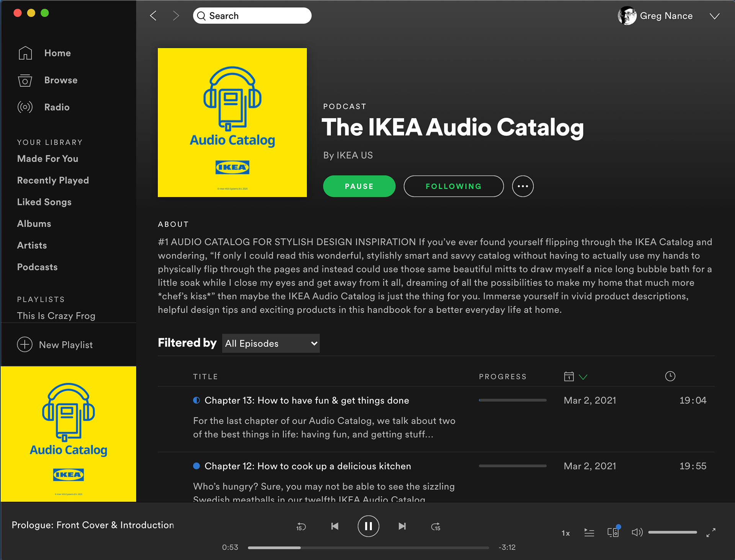Image resolution: width=735 pixels, height=560 pixels.
Task: Open the three-dot more options menu
Action: pos(523,186)
